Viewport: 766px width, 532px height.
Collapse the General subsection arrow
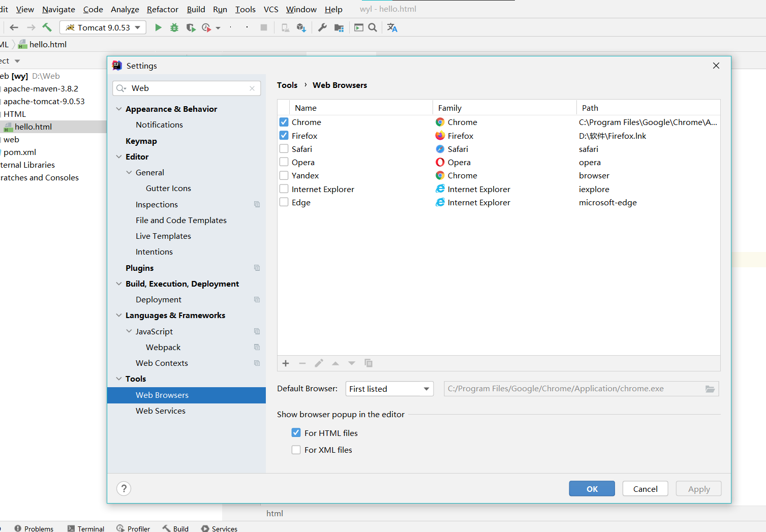point(129,172)
